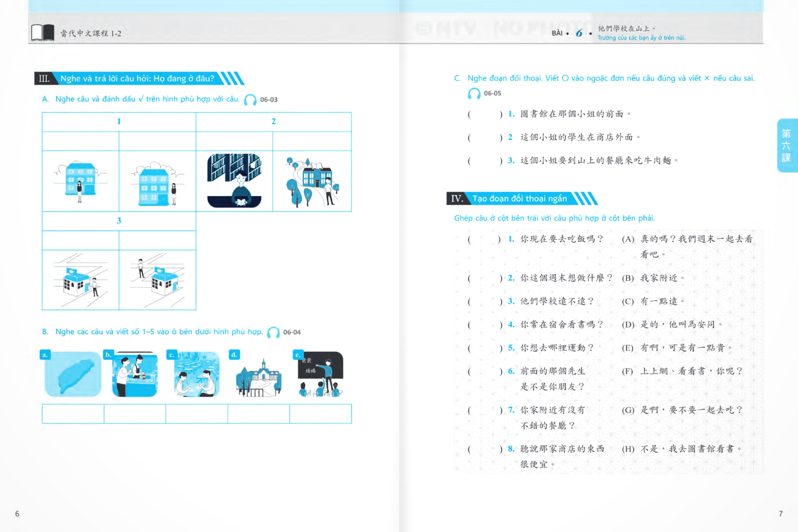Play audio track 06-03 headphone icon
The height and width of the screenshot is (532, 798).
pos(250,100)
